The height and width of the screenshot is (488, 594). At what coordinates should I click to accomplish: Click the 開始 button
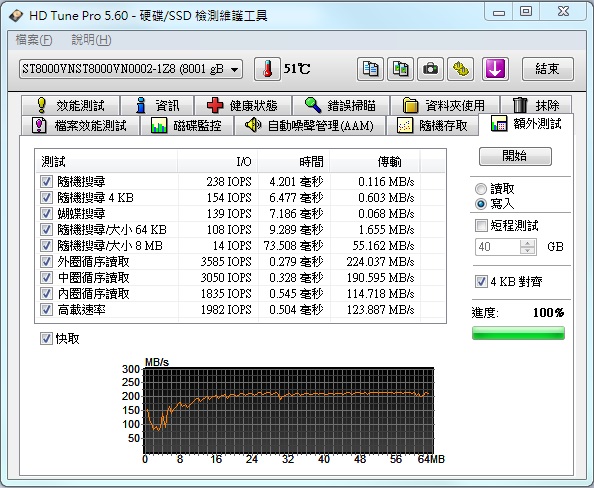(x=515, y=156)
